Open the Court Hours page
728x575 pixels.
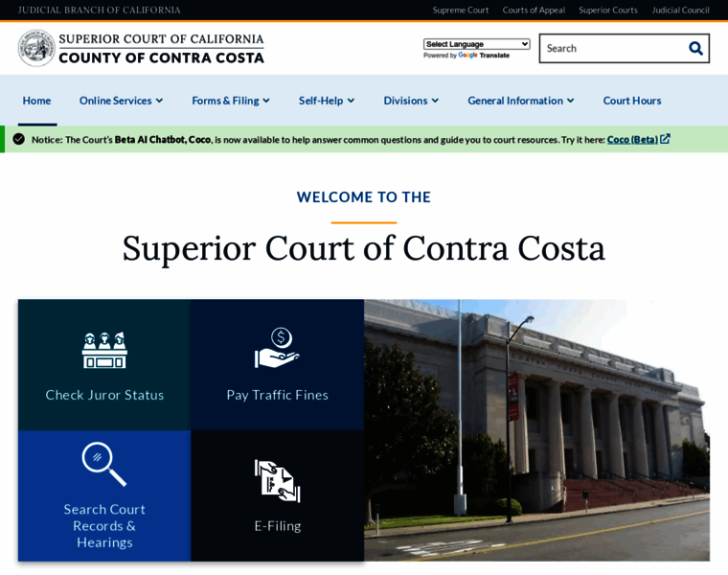coord(632,101)
